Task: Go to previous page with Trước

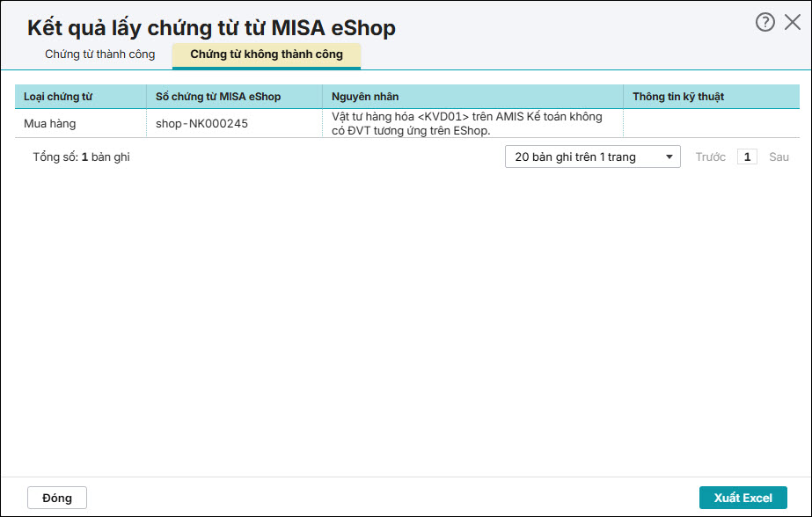Action: click(710, 157)
